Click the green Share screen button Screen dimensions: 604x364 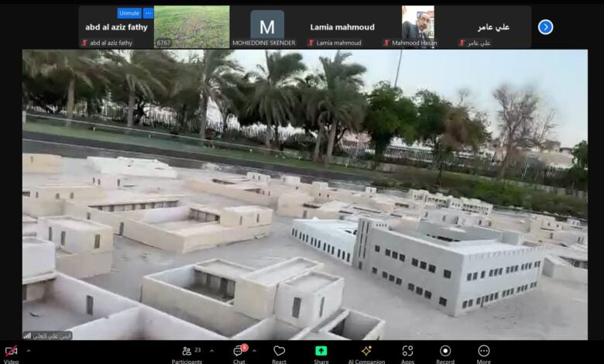[321, 352]
